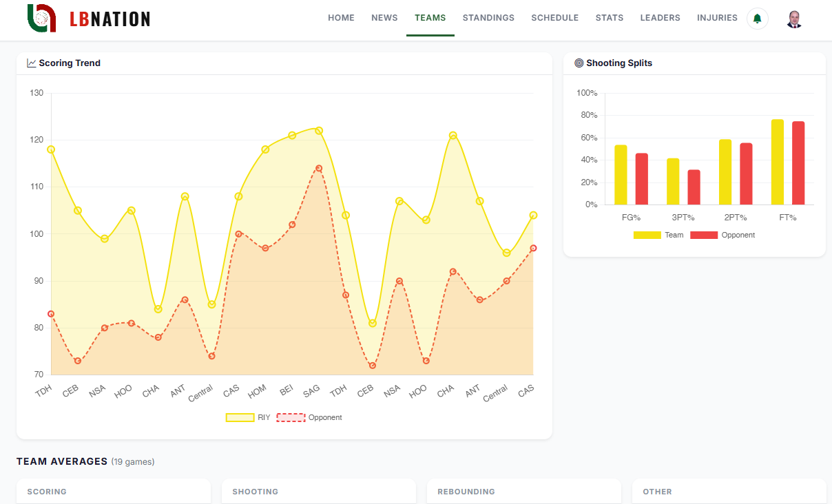
Task: Click the LBNATION brand text
Action: (110, 19)
